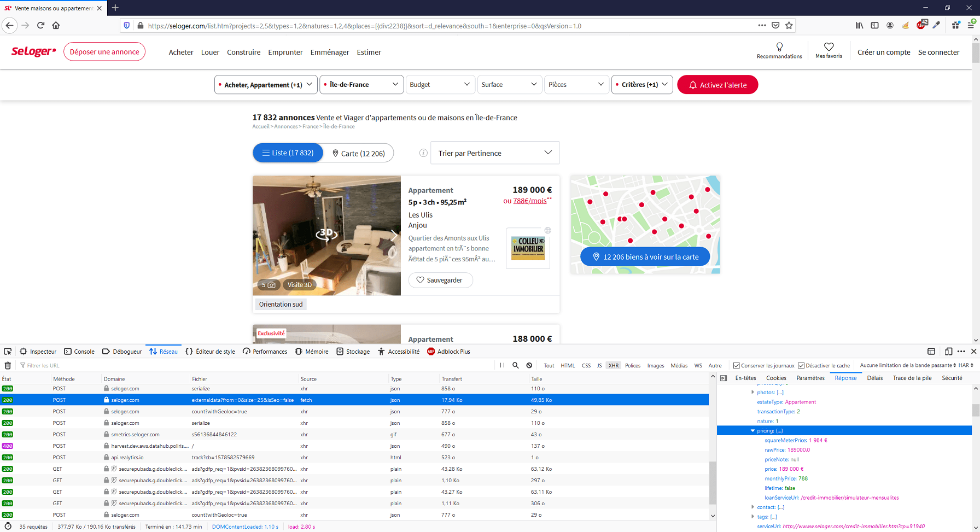The width and height of the screenshot is (980, 532).
Task: Expand the tags JSON node
Action: click(752, 517)
